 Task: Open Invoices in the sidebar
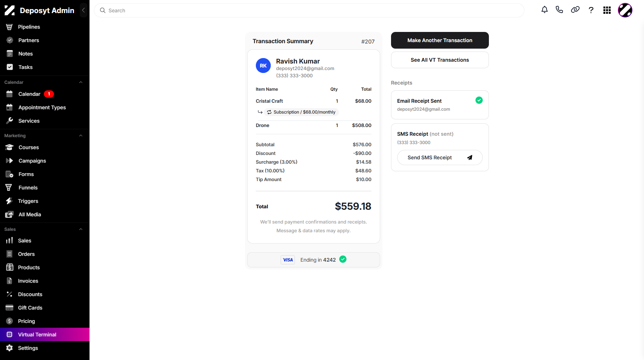click(x=45, y=281)
